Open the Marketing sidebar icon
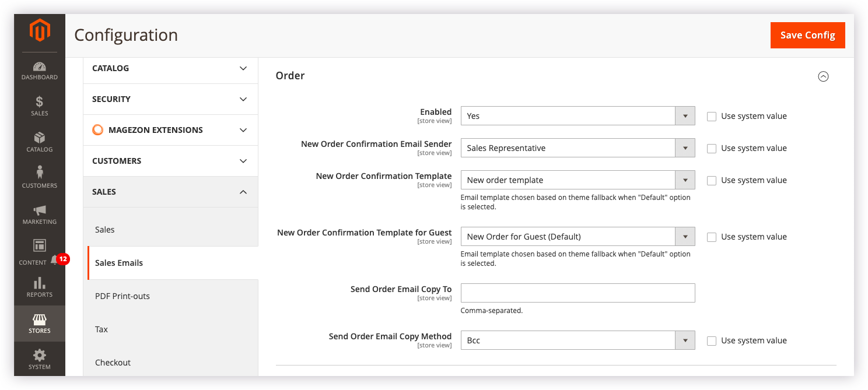 [x=39, y=212]
